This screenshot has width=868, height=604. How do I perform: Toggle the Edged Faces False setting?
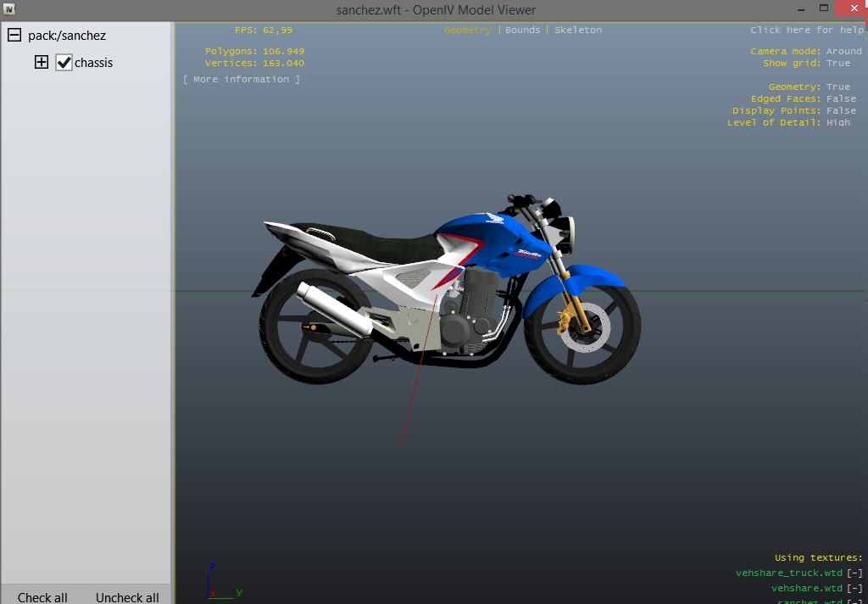point(841,98)
